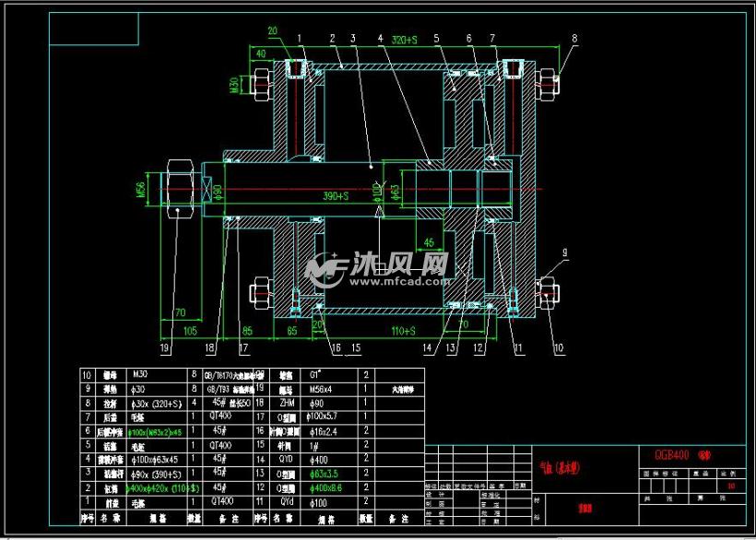Select part callout number 19 in drawing
The height and width of the screenshot is (540, 756).
(x=164, y=347)
